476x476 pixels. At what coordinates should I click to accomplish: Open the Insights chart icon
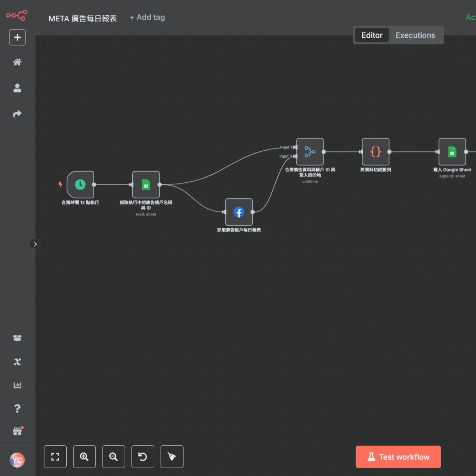tap(17, 385)
